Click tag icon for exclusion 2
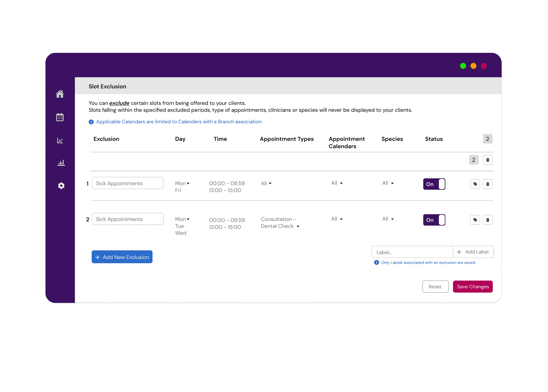This screenshot has width=548, height=392. pyautogui.click(x=475, y=220)
